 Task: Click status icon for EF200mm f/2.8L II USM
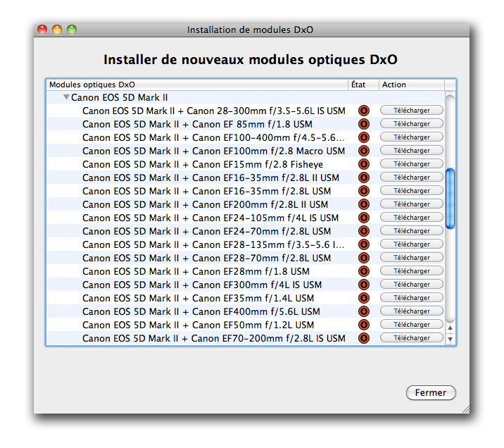coord(363,204)
